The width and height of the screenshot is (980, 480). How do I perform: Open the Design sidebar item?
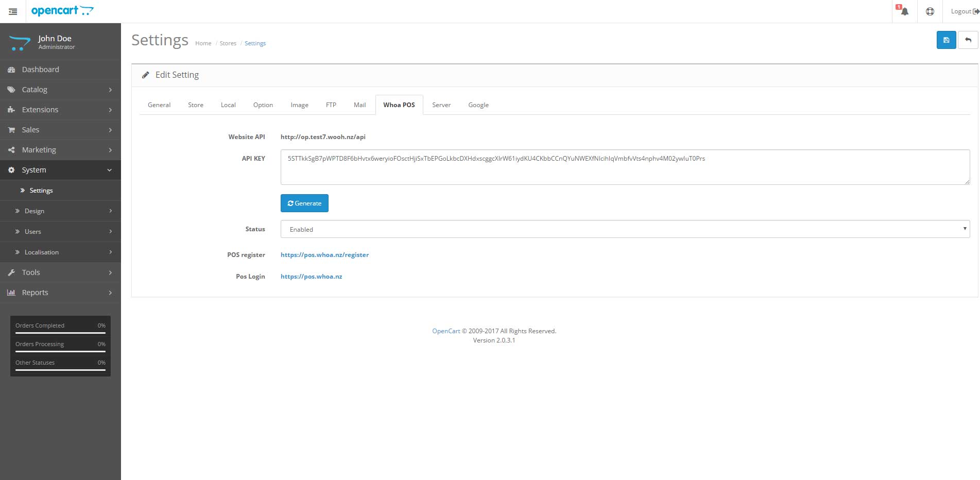pyautogui.click(x=60, y=211)
